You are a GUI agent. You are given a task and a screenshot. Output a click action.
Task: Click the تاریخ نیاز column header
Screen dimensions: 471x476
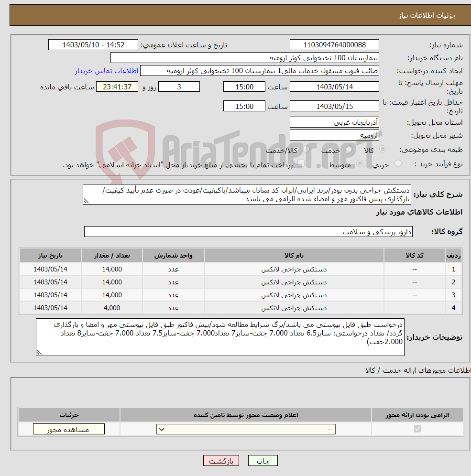click(x=50, y=255)
